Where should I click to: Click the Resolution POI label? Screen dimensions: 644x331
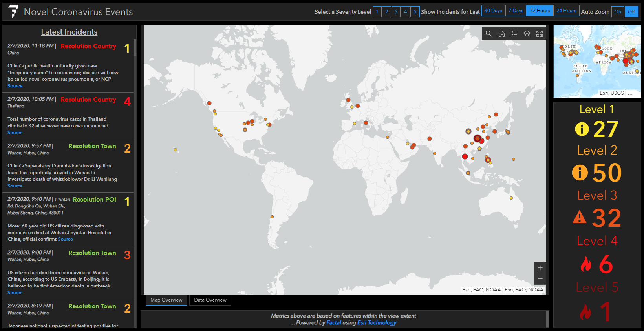[x=94, y=200]
